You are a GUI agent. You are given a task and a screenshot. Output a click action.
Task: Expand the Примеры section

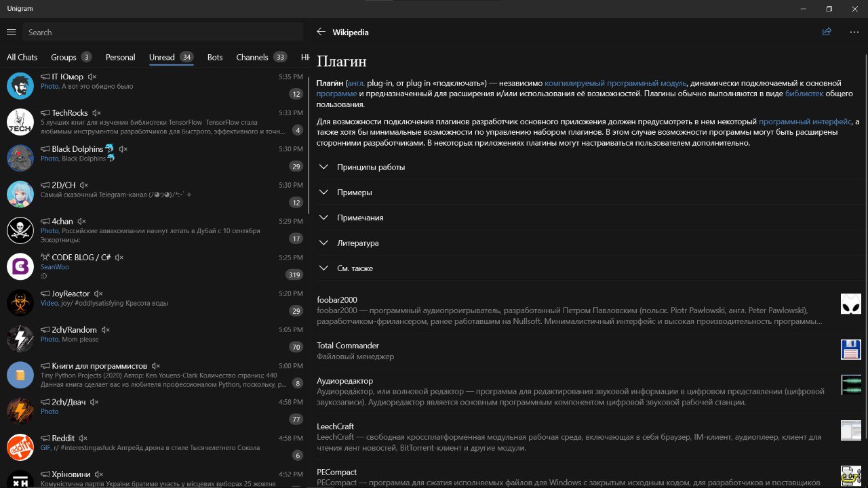(589, 192)
